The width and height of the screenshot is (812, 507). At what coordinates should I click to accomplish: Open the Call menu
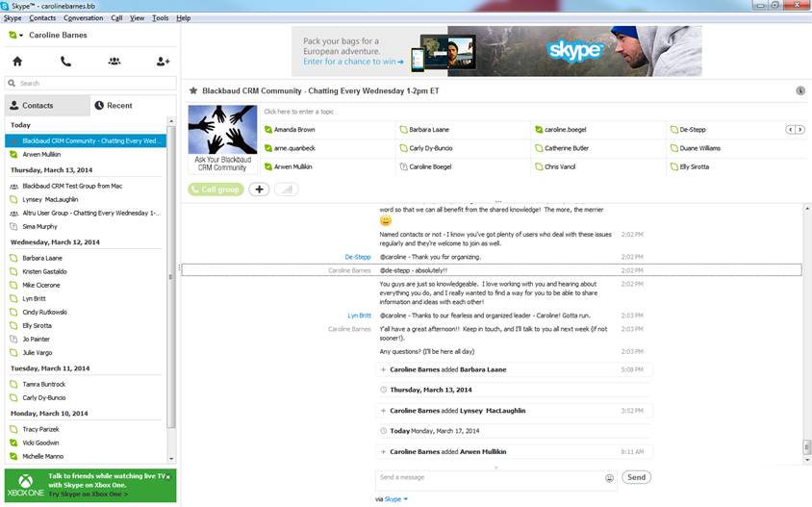(x=116, y=17)
